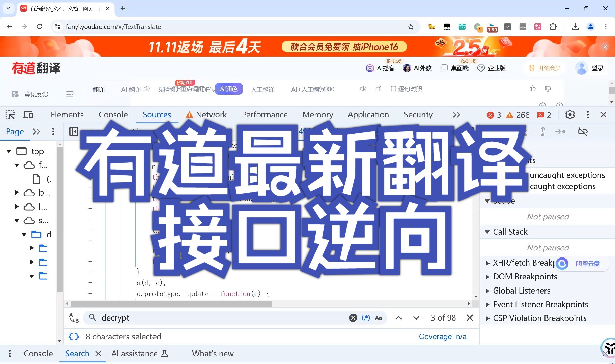Show more navigator tabs next to Page
The height and width of the screenshot is (364, 615).
[x=36, y=131]
